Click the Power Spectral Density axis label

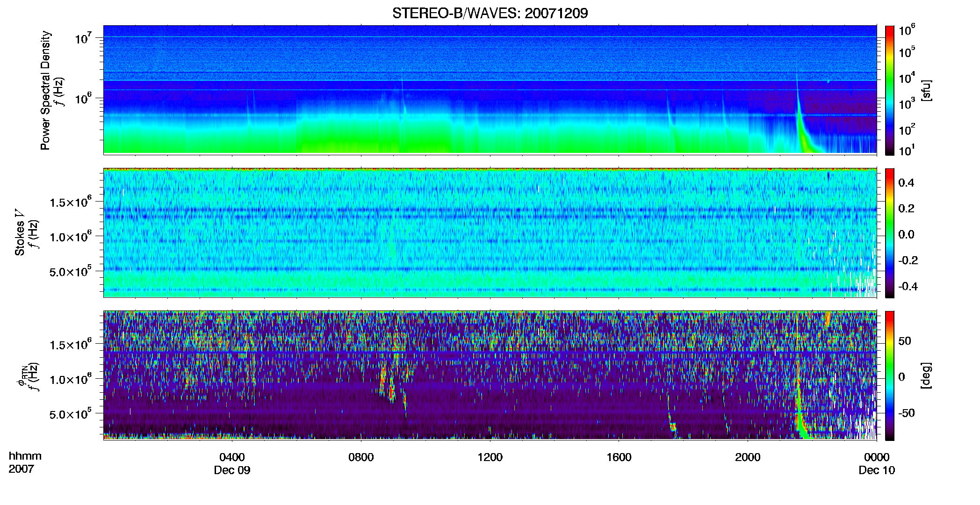tap(45, 90)
